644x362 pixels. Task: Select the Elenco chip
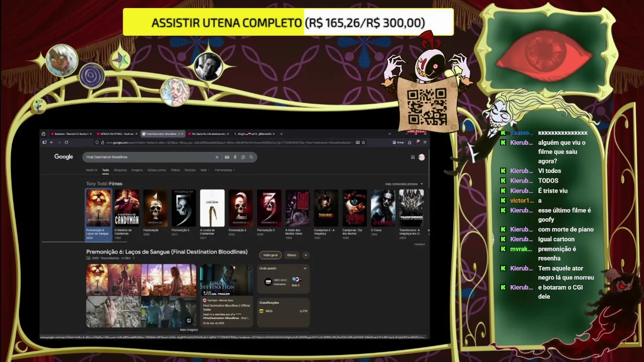[292, 255]
